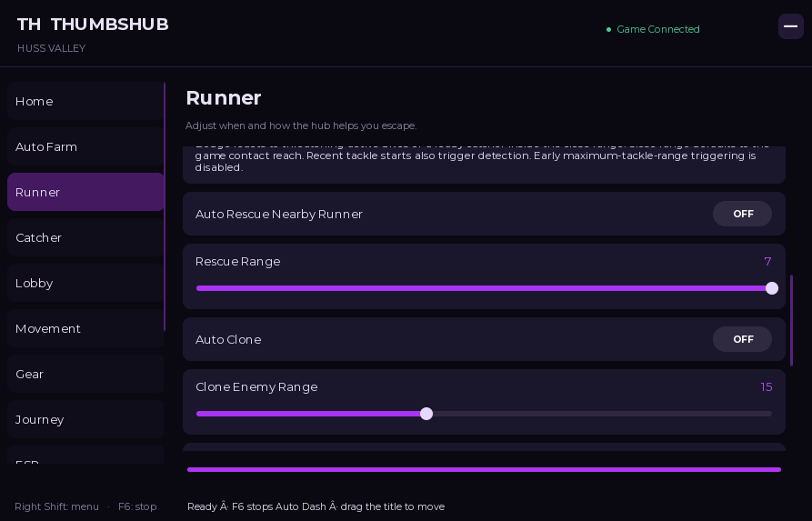
Task: Minimize the hub with the dash button
Action: pos(791,26)
